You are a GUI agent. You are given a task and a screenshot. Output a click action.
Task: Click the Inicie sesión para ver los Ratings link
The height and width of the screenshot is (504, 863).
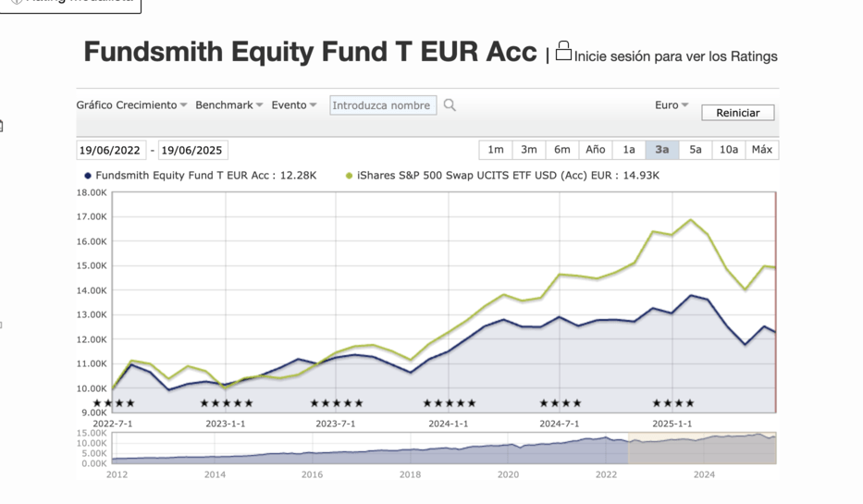pos(675,56)
